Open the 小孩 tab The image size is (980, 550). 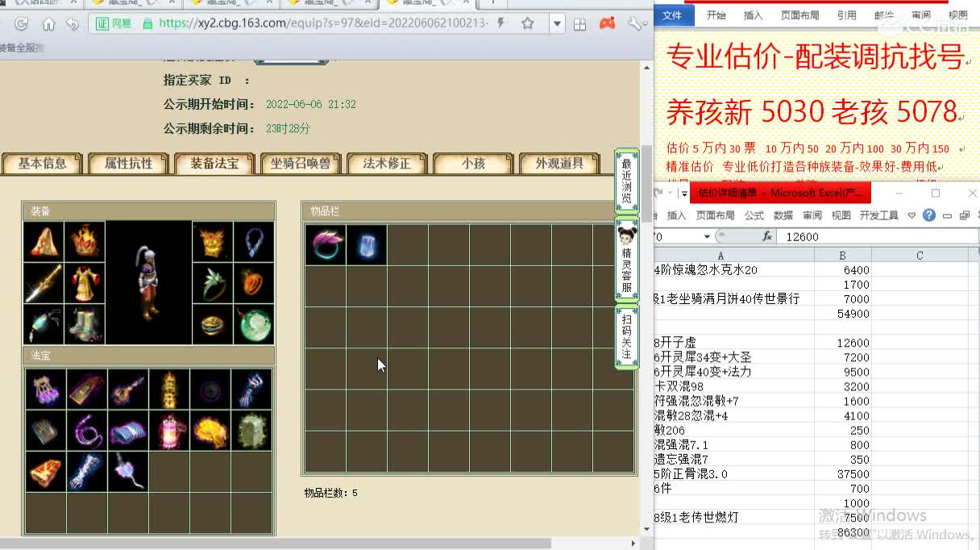(x=473, y=163)
